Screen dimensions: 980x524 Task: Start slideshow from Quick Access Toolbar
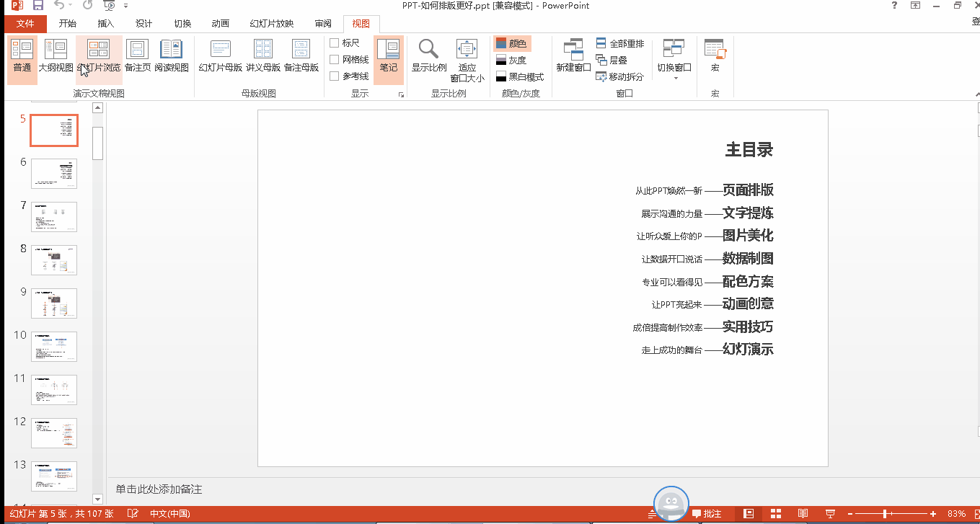pos(110,6)
